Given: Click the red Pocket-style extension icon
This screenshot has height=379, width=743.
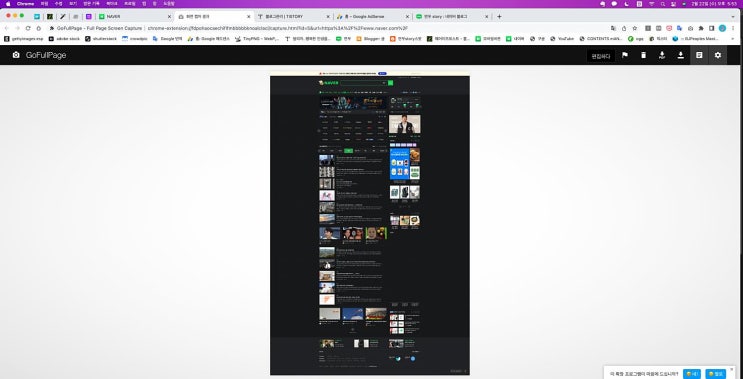Looking at the screenshot, I should click(x=669, y=28).
